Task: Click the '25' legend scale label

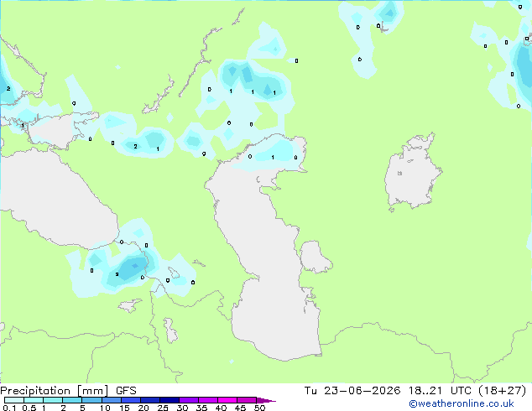Action: (163, 408)
